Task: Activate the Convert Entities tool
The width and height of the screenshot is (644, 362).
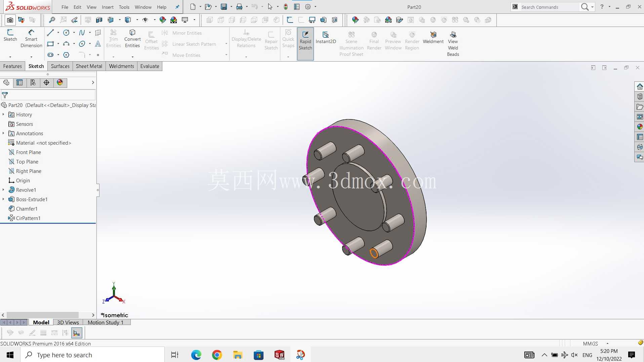Action: click(x=132, y=39)
